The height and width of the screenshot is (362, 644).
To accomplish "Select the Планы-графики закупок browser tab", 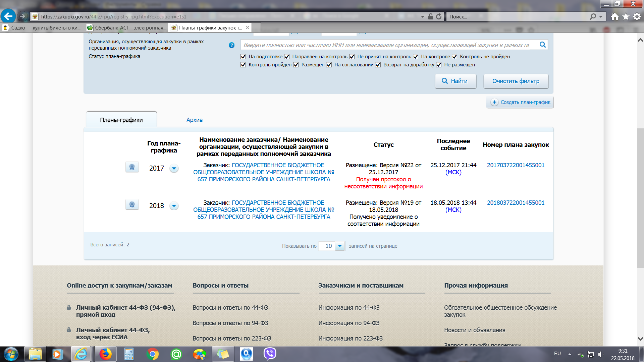I will click(210, 27).
